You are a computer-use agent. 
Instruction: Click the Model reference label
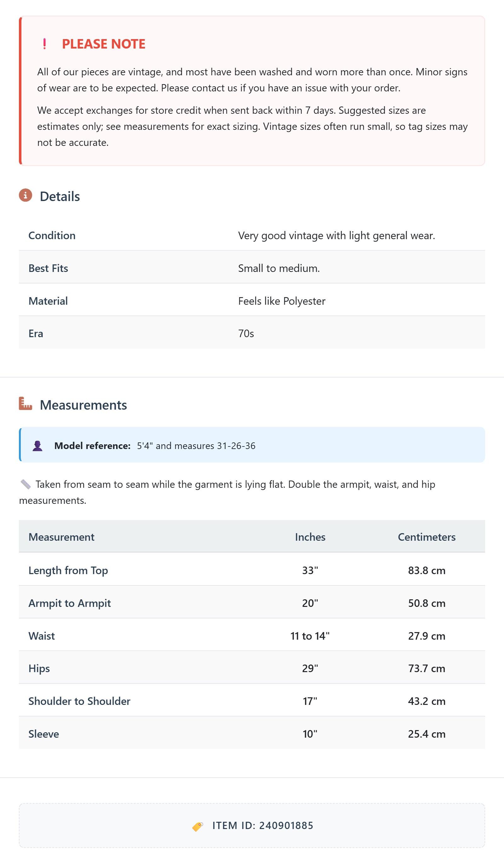click(92, 446)
